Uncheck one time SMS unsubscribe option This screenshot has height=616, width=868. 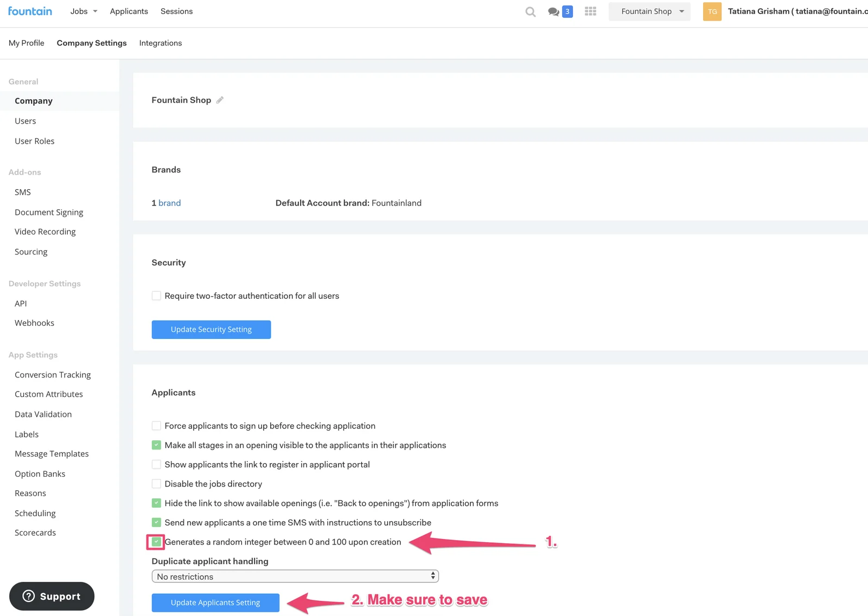[156, 523]
